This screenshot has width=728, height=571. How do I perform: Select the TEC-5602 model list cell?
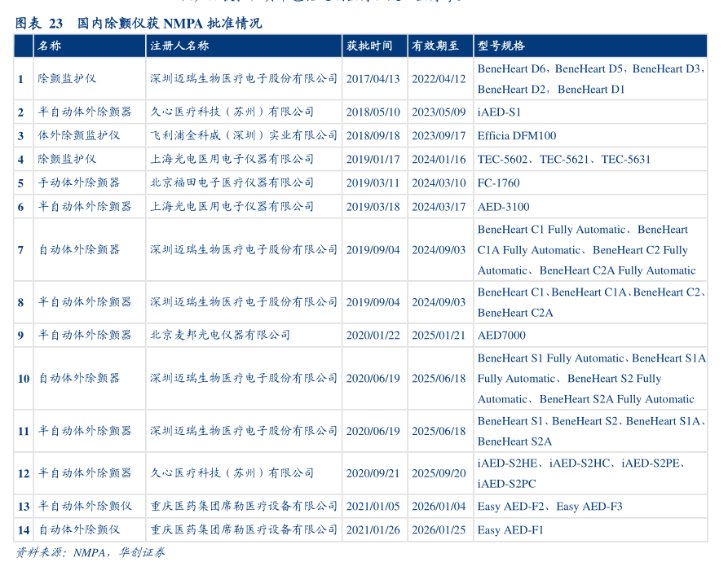pos(563,160)
